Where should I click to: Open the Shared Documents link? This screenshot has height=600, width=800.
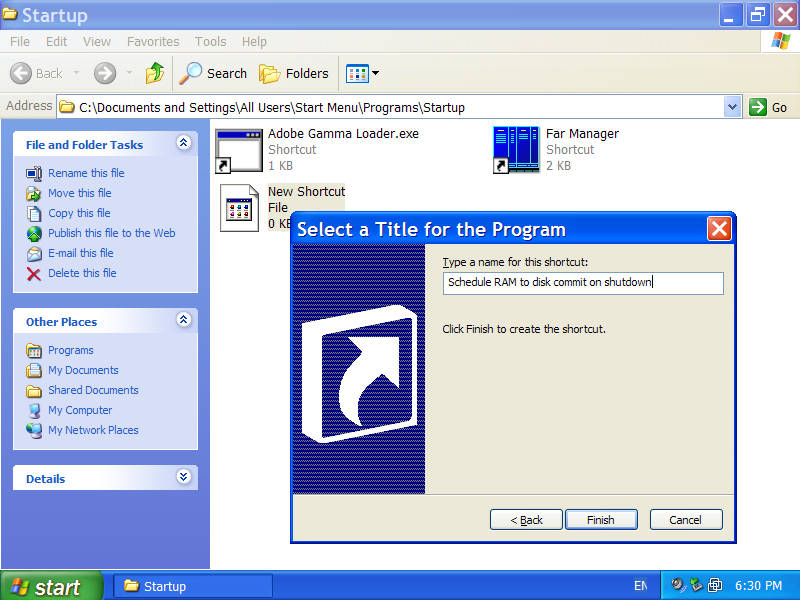pos(93,390)
